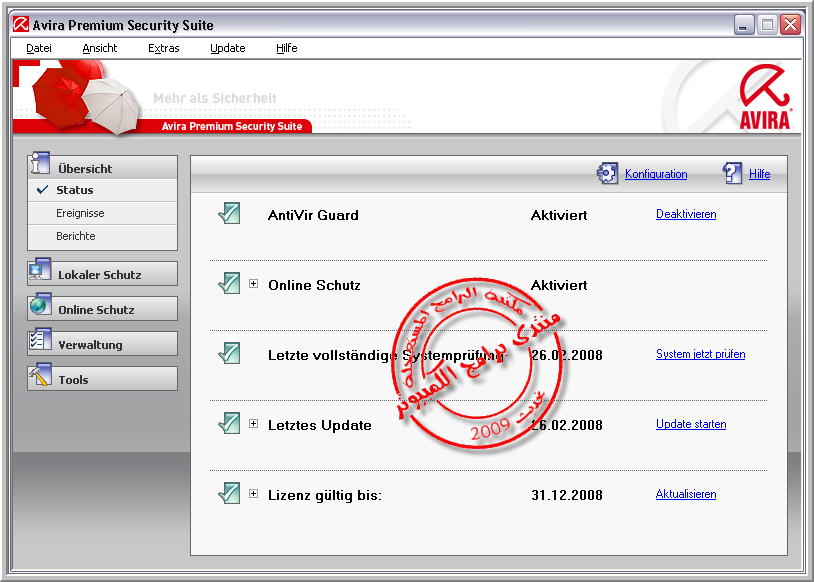814x582 pixels.
Task: Select Status in the sidebar
Action: tap(102, 190)
